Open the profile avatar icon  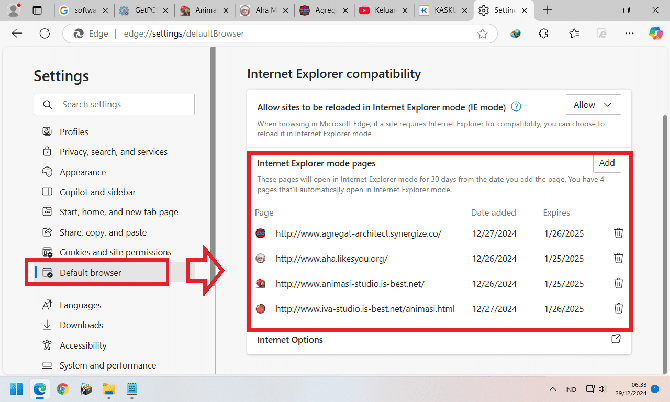pos(14,10)
